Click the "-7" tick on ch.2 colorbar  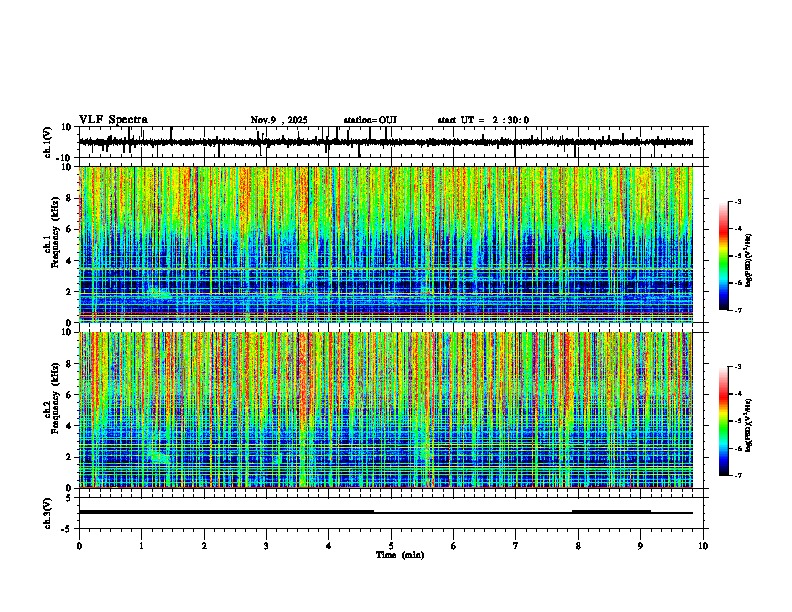pyautogui.click(x=737, y=476)
